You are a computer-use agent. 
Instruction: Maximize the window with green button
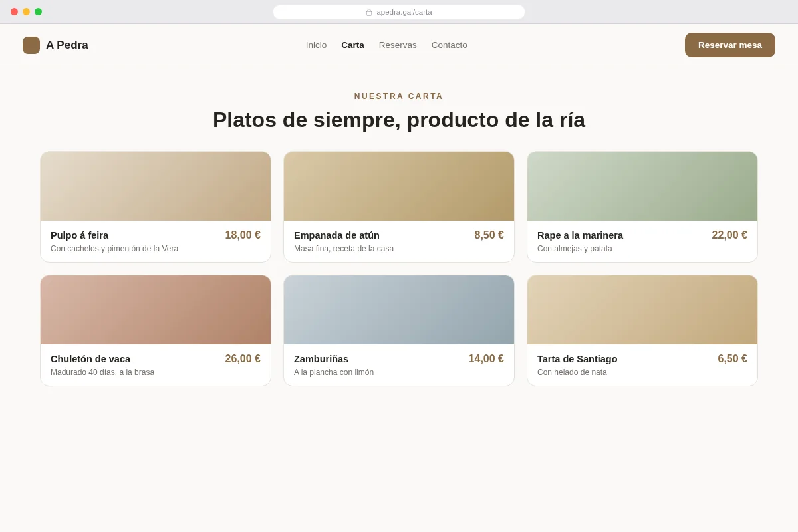[38, 12]
